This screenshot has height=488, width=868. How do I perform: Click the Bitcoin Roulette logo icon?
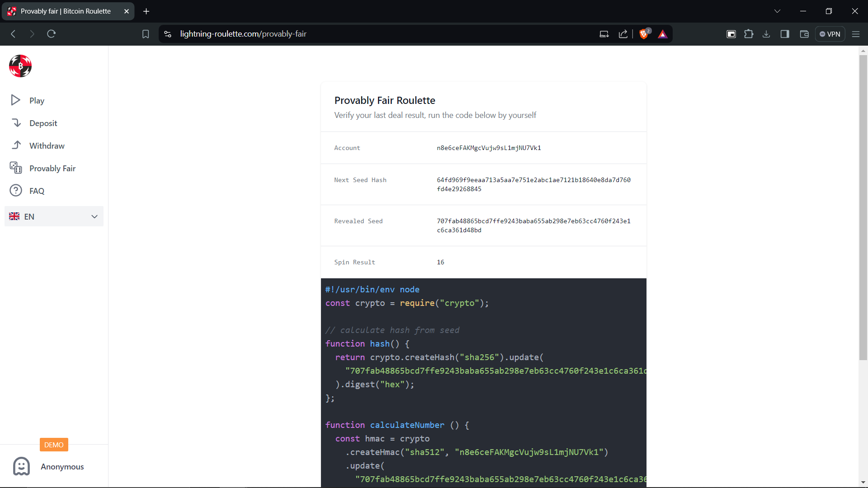point(20,66)
